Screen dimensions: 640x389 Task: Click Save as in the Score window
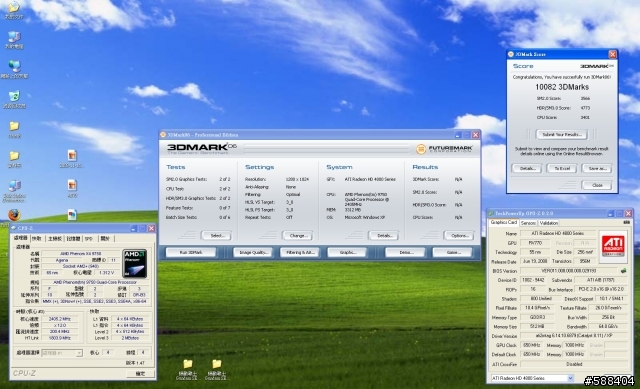[597, 168]
